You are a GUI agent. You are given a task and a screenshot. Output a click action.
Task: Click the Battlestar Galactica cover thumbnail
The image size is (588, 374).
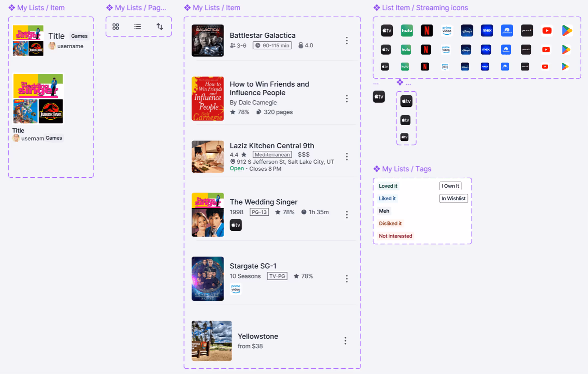207,41
